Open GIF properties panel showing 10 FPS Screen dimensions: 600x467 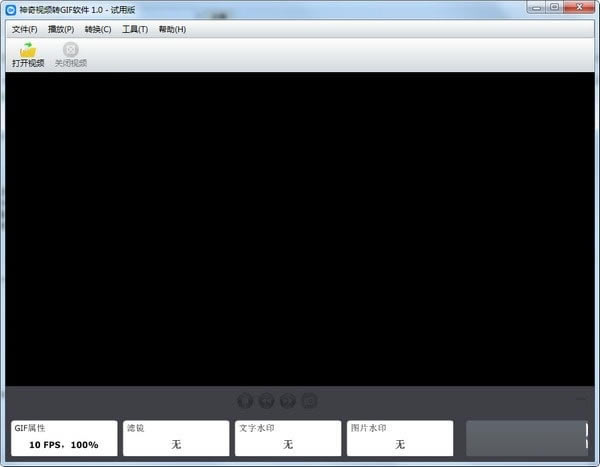[x=63, y=438]
